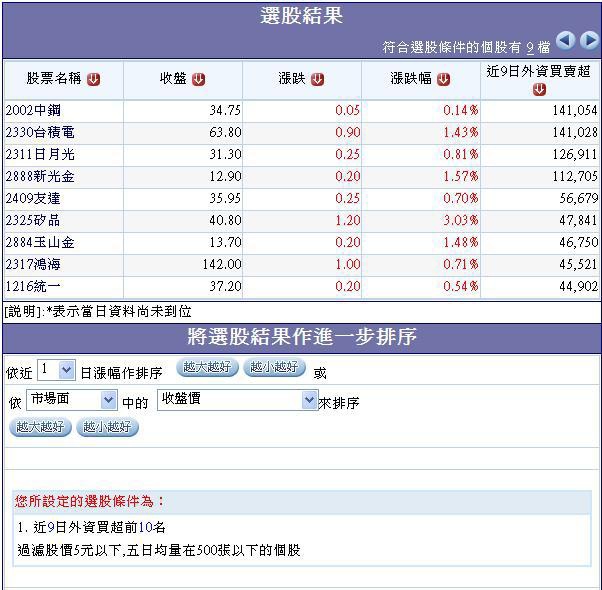The width and height of the screenshot is (602, 590).
Task: Click 漲跌 column header text
Action: (292, 79)
